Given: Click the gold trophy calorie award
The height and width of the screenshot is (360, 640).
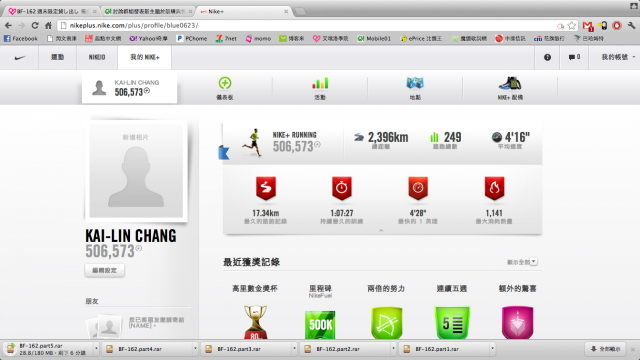Looking at the screenshot, I should (256, 322).
